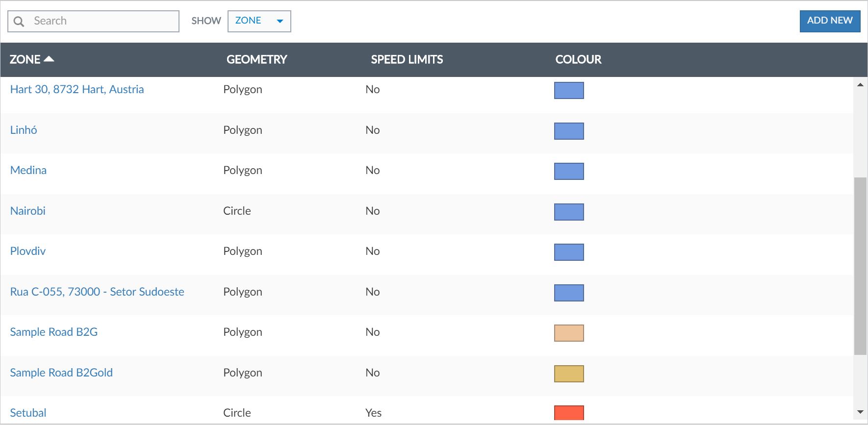Sort by the Geometry column header
The width and height of the screenshot is (868, 425).
point(256,59)
